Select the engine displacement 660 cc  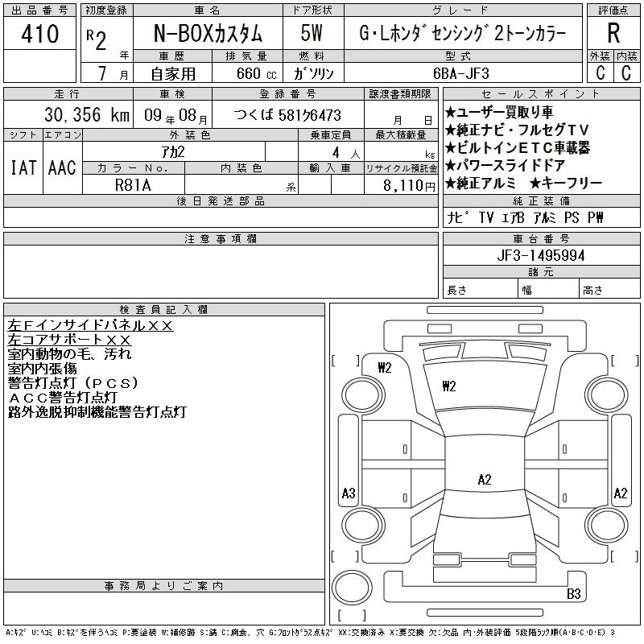click(x=256, y=73)
